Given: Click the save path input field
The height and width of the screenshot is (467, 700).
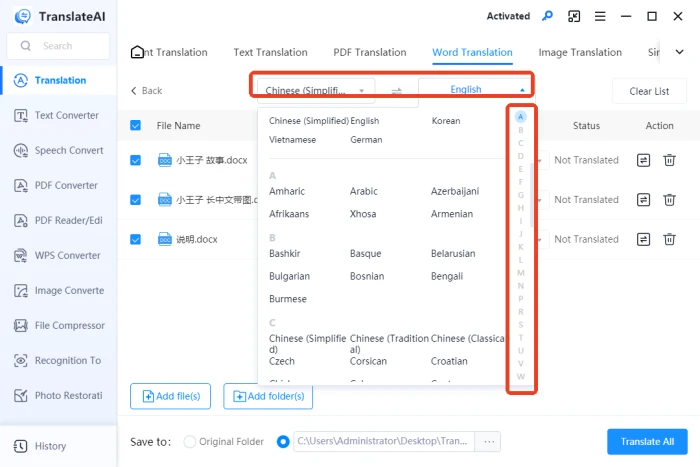Looking at the screenshot, I should 383,442.
